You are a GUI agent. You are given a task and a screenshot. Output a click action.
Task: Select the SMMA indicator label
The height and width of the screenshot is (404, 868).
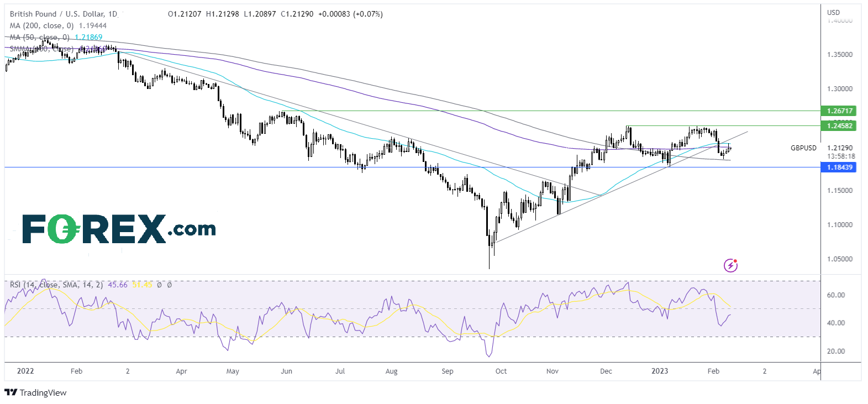point(41,49)
